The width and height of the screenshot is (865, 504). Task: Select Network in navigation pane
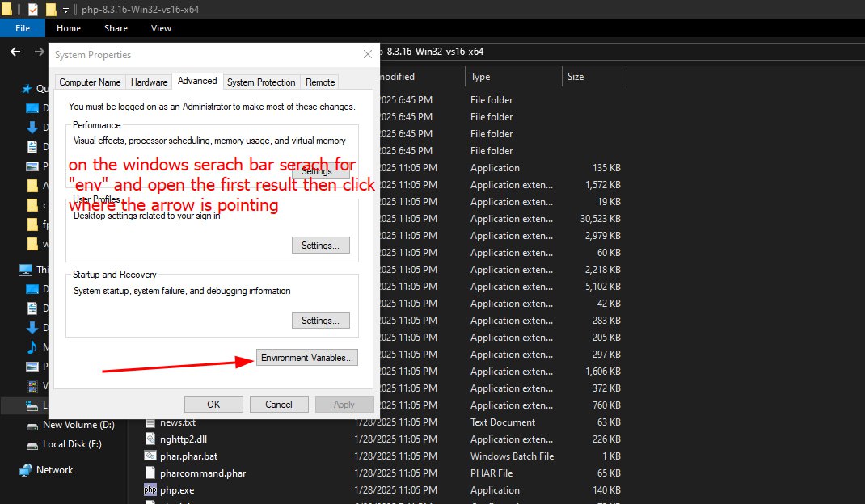pyautogui.click(x=55, y=470)
